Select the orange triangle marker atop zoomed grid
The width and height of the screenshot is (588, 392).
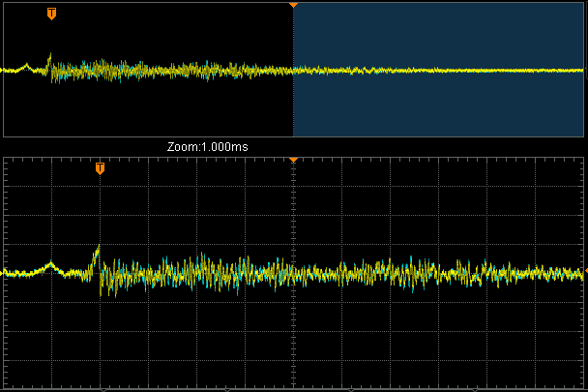coord(293,160)
